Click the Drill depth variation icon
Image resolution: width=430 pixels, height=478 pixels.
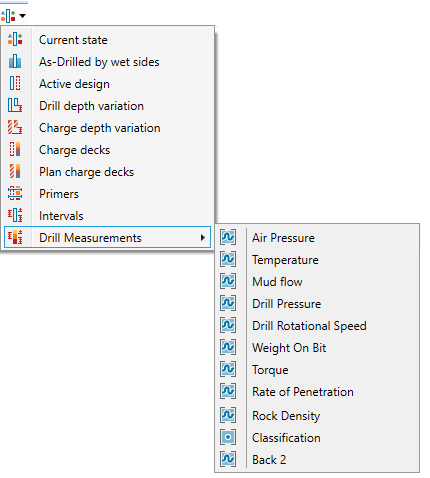[15, 105]
